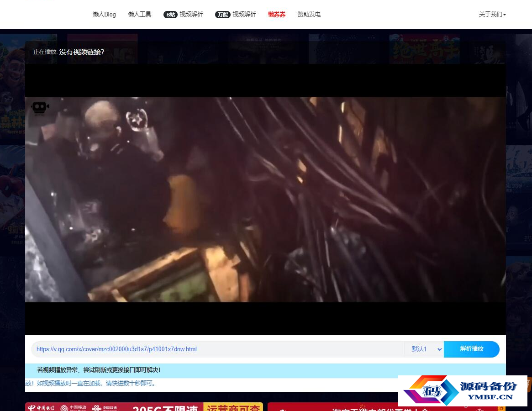Click the 运营商可查 banner label
The width and height of the screenshot is (532, 411).
233,407
